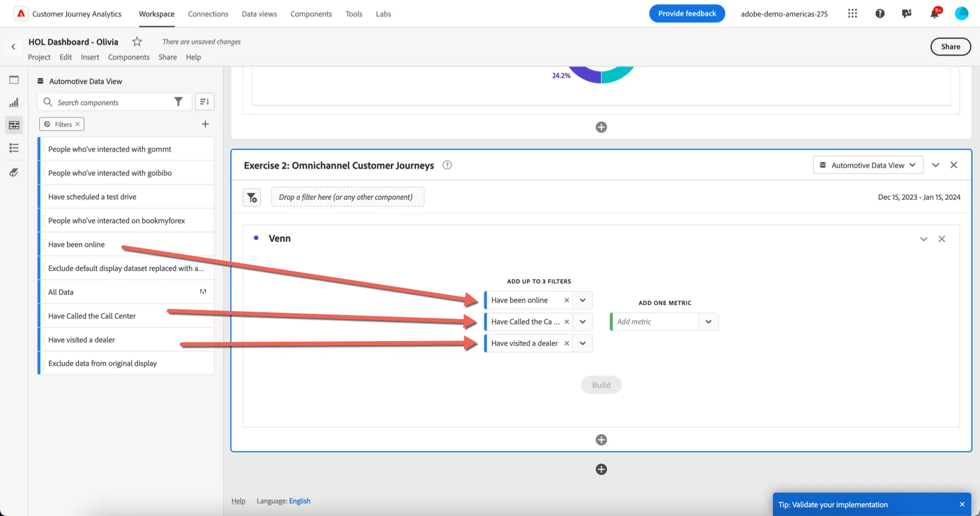980x516 pixels.
Task: Go back with the left chevron
Action: (13, 47)
